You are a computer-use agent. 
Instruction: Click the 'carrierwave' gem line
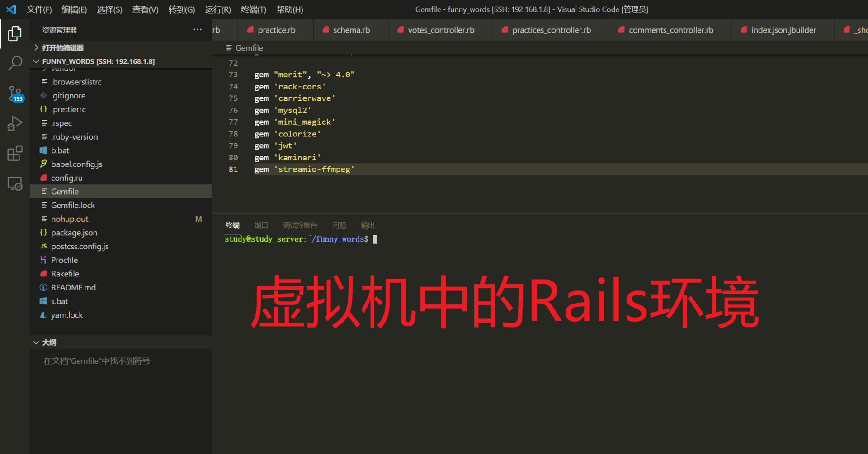tap(294, 98)
